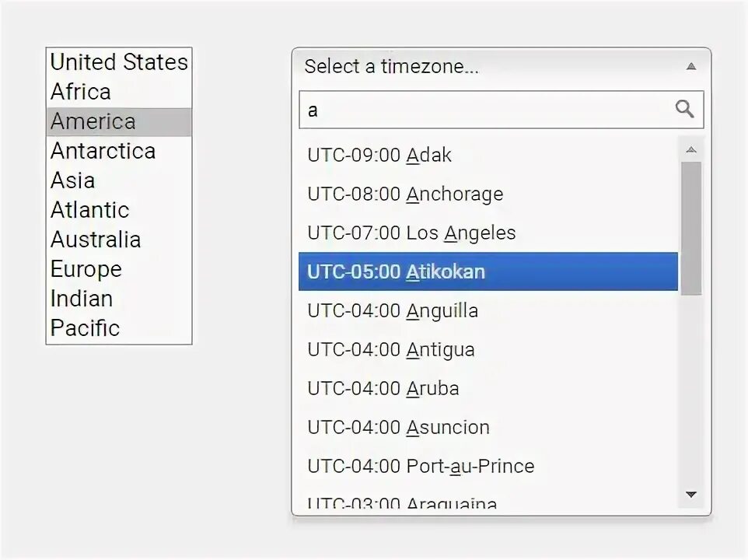Click the scrollbar up arrow

coord(690,149)
